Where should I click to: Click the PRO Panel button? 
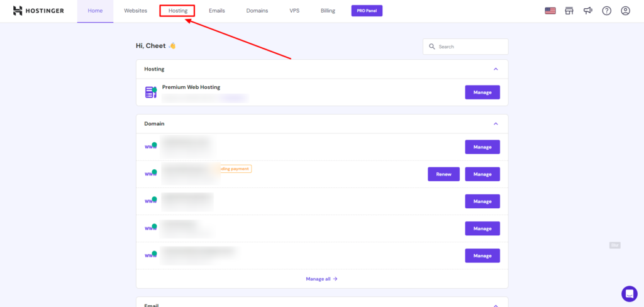coord(367,11)
